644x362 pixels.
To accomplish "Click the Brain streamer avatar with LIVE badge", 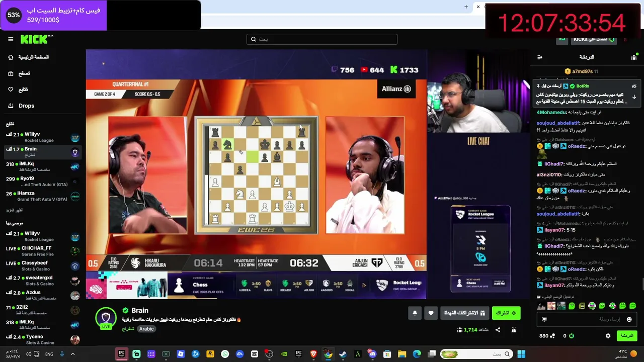I will pos(106,319).
